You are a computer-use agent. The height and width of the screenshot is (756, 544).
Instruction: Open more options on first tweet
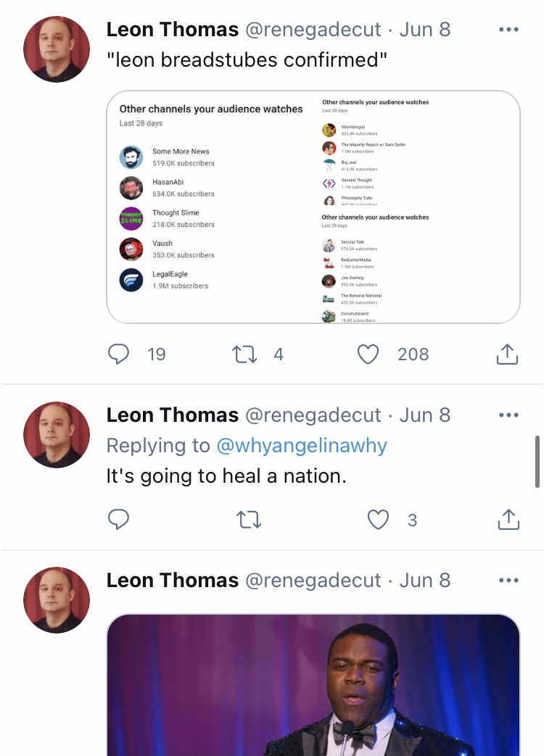pyautogui.click(x=508, y=30)
